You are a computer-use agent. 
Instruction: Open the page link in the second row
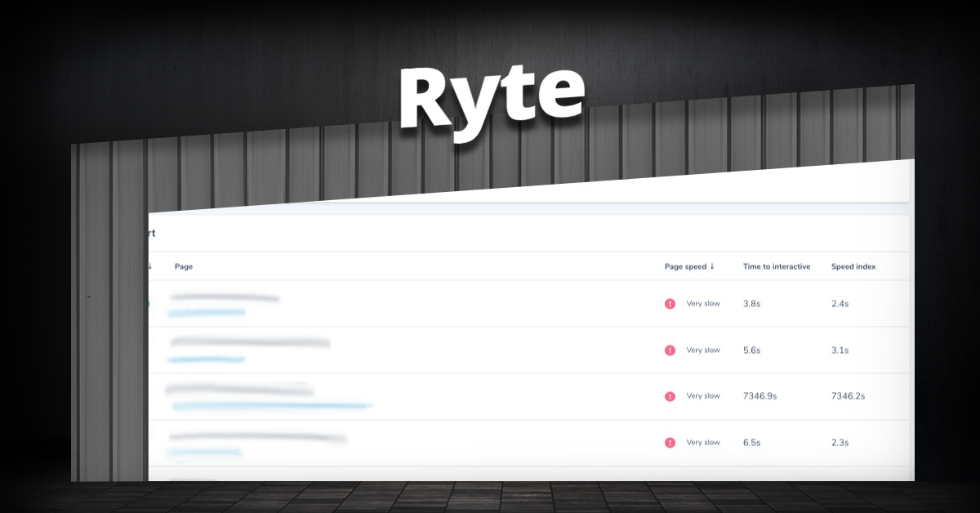coord(204,357)
